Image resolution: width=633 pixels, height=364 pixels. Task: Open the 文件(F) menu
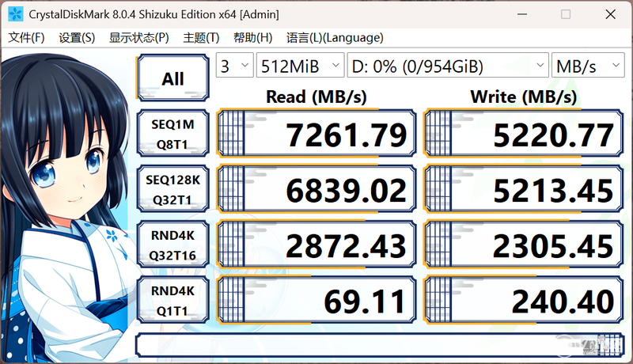point(26,37)
